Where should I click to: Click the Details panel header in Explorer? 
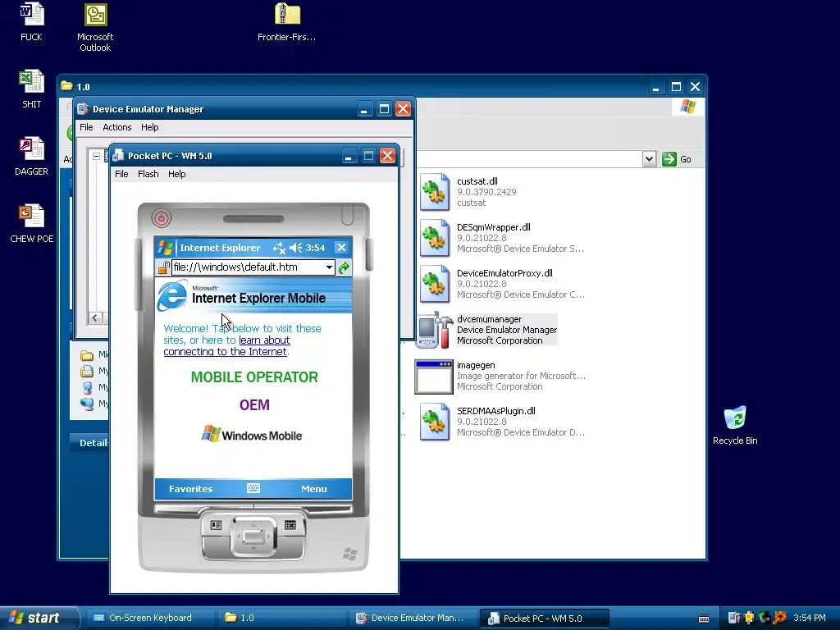[x=90, y=442]
